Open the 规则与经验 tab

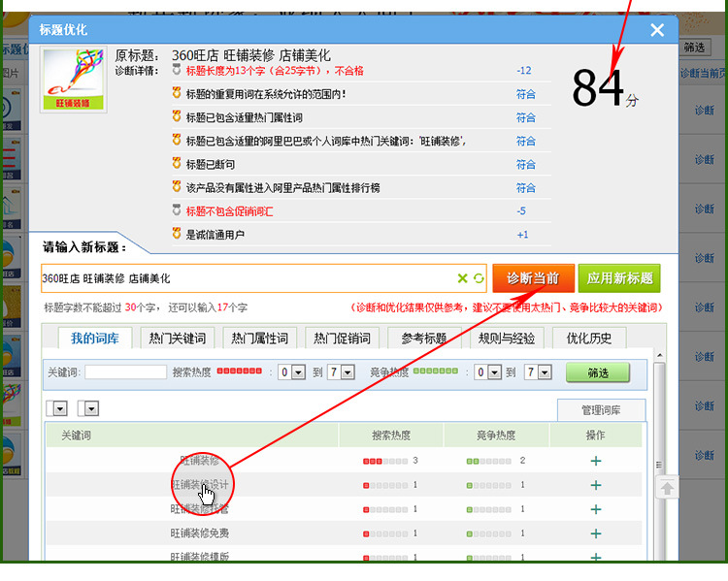pyautogui.click(x=507, y=339)
